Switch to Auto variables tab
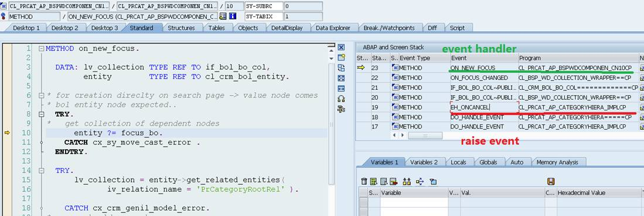 tap(517, 162)
